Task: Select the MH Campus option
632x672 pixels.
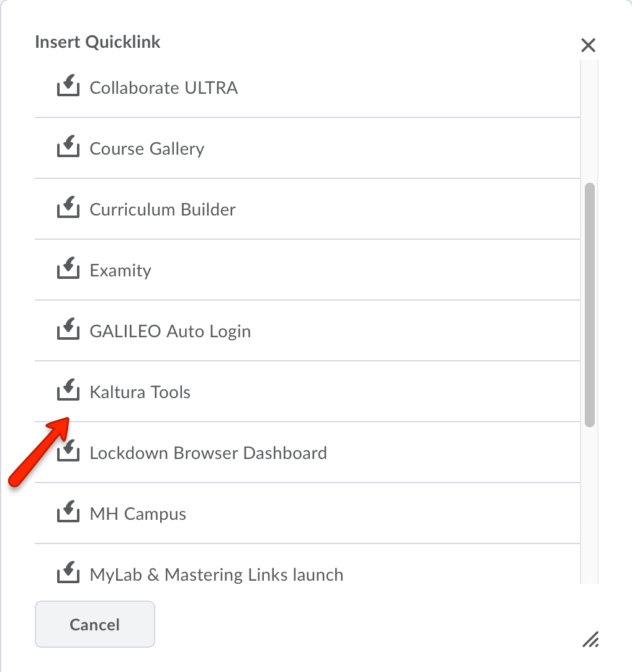Action: pos(138,514)
